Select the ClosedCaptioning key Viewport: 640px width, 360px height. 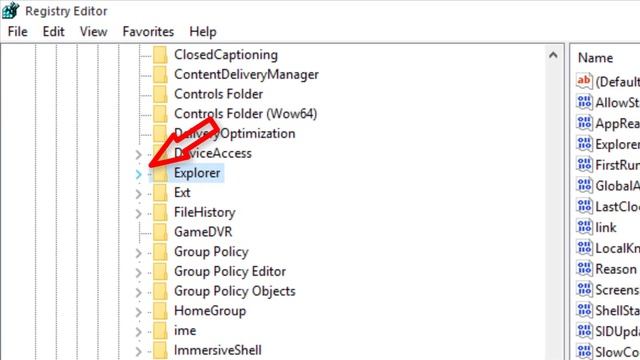(x=226, y=55)
